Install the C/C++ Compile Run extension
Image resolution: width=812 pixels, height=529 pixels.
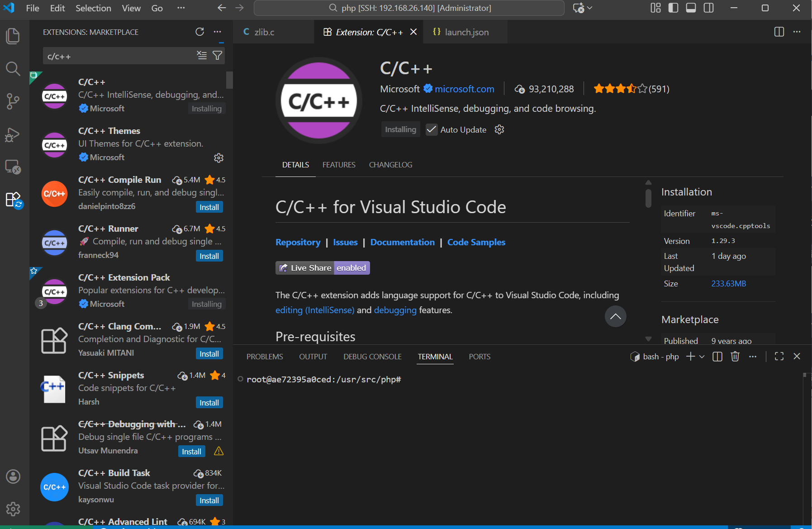[209, 207]
